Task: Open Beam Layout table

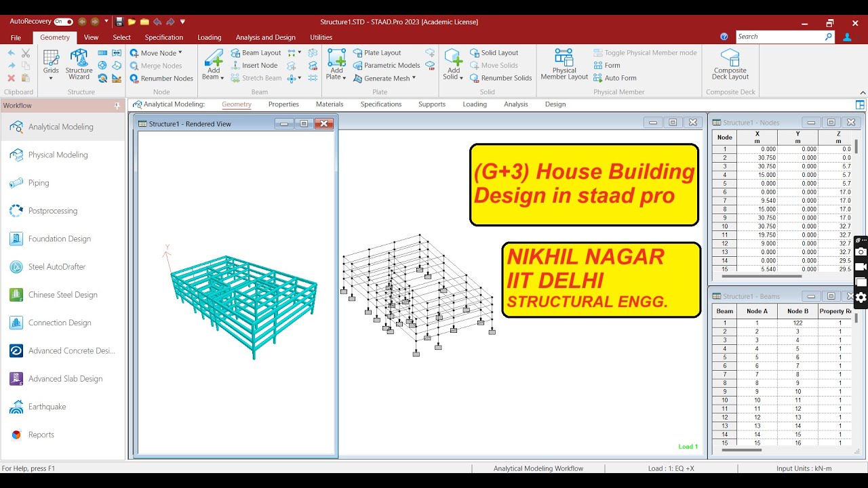Action: pos(256,53)
